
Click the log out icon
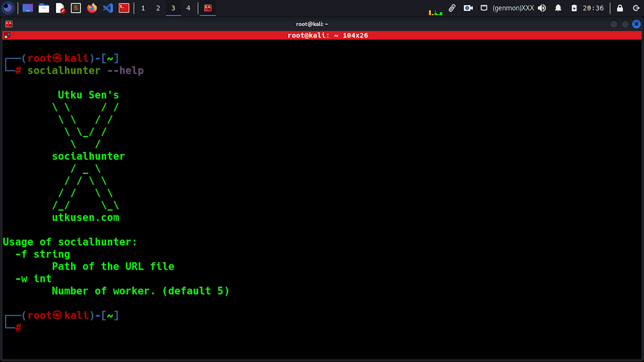click(636, 8)
